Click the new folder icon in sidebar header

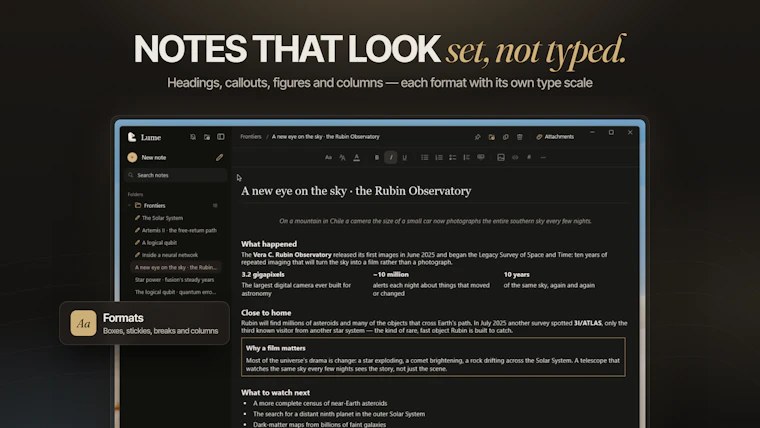pos(207,137)
